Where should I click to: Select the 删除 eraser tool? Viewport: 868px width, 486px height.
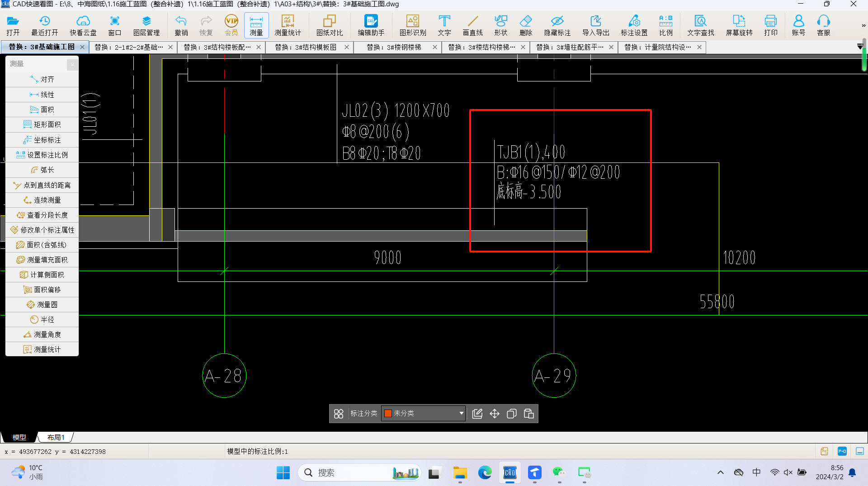tap(526, 25)
